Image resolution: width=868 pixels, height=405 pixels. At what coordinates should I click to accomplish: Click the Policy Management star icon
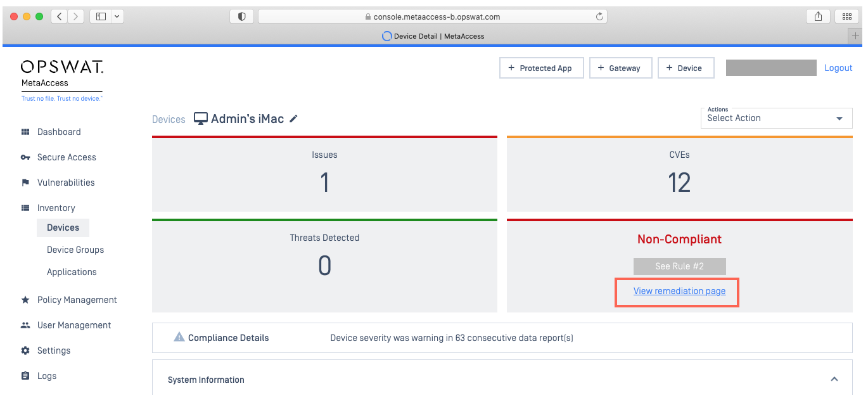click(x=25, y=300)
